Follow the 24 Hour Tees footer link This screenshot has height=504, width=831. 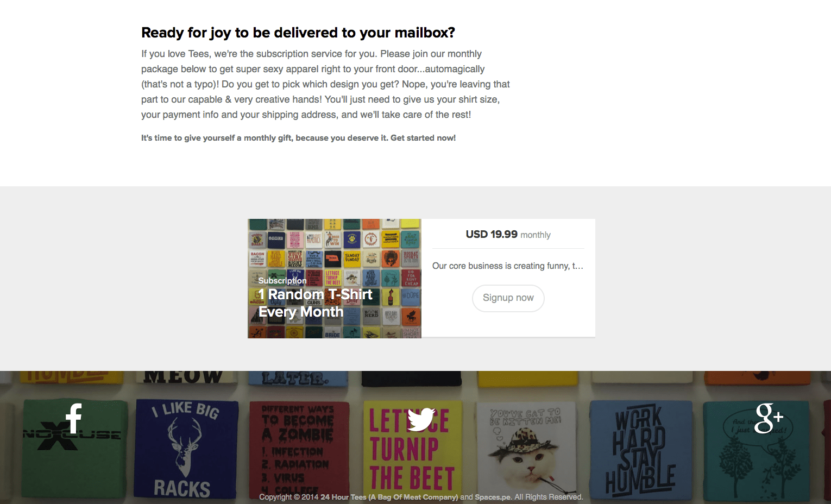(x=389, y=497)
